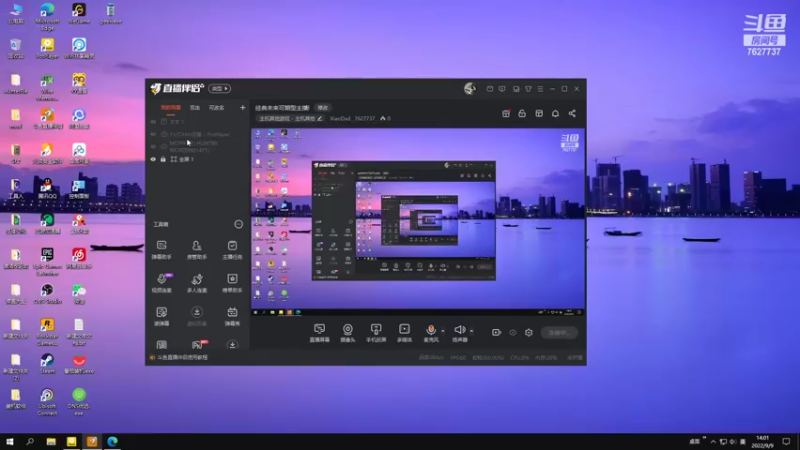The height and width of the screenshot is (450, 800).
Task: Open the hamburger menu in the title bar
Action: pos(540,89)
